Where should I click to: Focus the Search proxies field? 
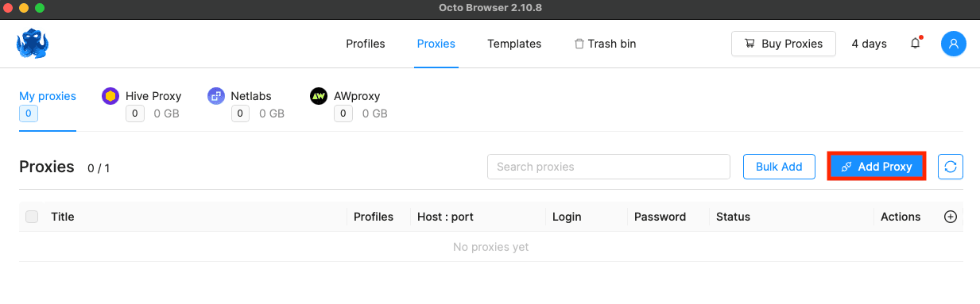coord(609,167)
